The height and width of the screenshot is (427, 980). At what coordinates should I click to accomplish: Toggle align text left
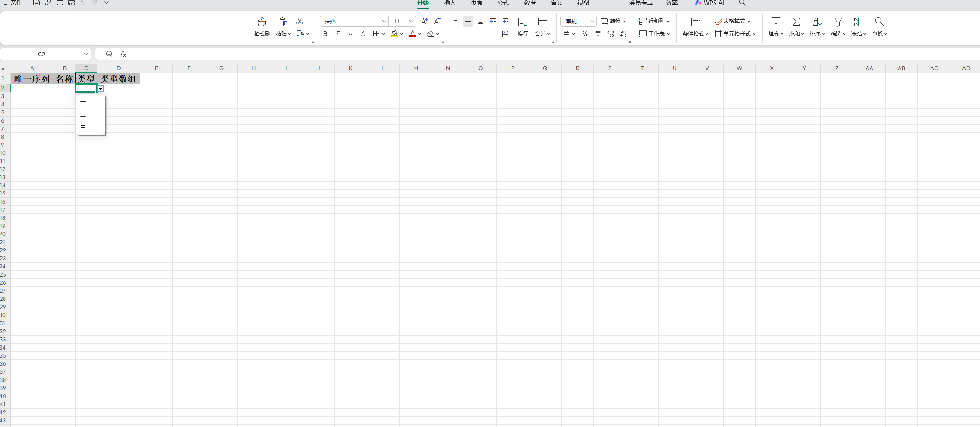point(455,34)
